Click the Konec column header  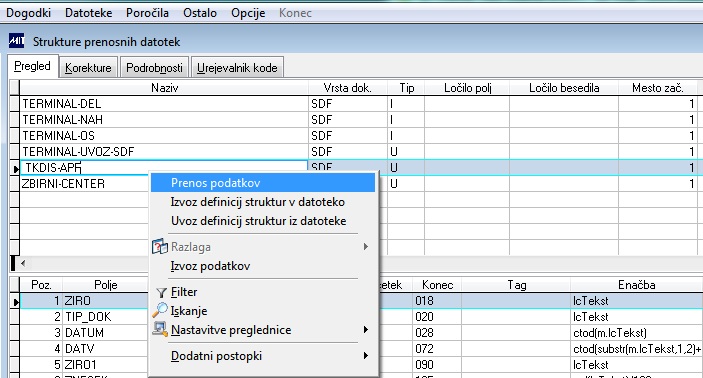point(438,285)
